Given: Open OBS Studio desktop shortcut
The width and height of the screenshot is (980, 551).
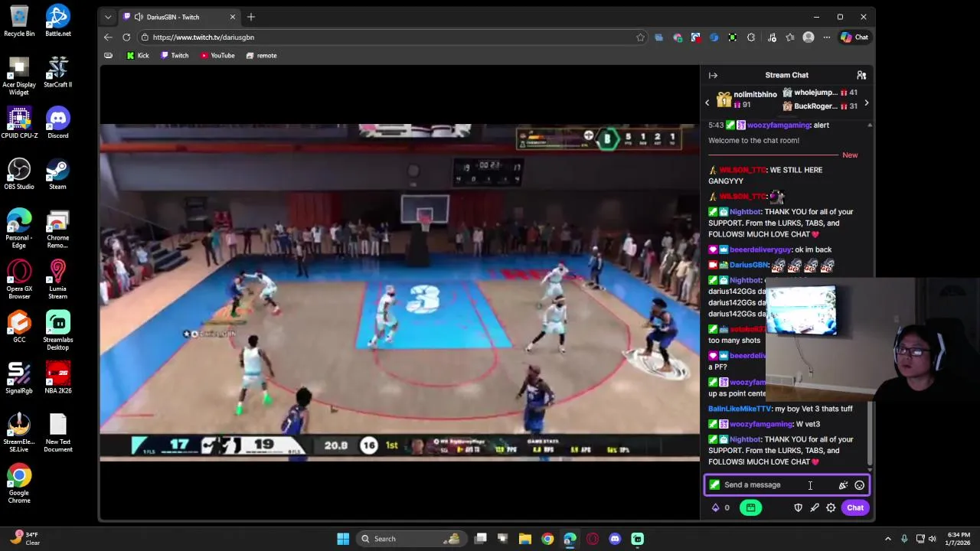Looking at the screenshot, I should 19,174.
